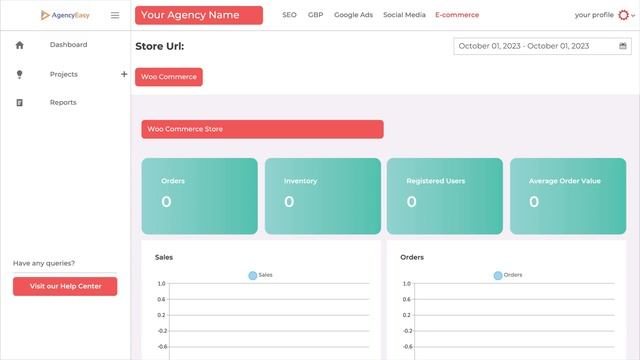Click the Store Url heading
Screen dimensions: 640x360
[160, 46]
